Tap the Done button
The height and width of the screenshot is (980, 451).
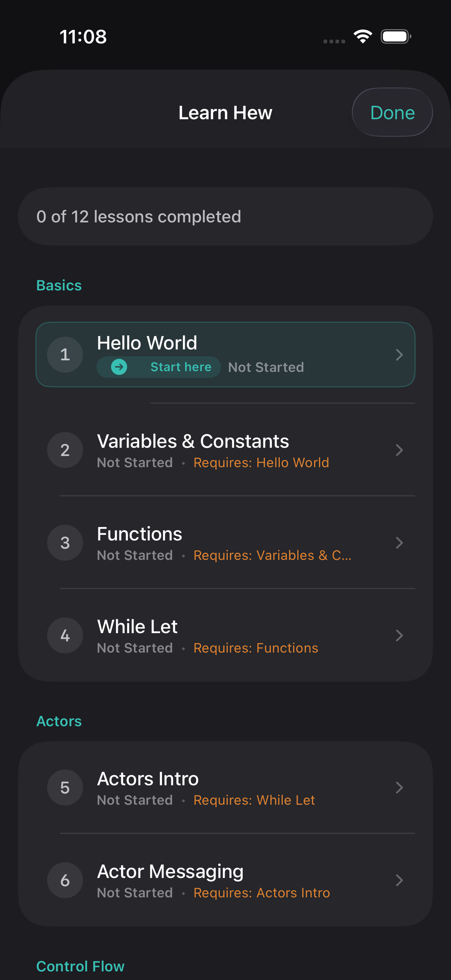(392, 112)
